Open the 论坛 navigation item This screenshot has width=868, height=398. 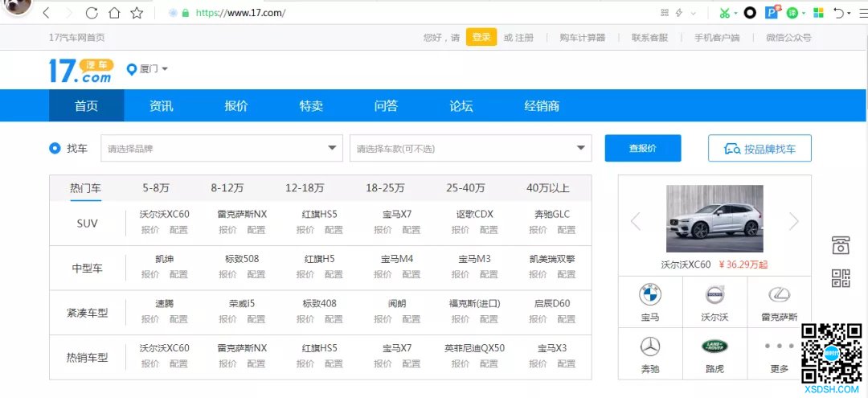coord(461,105)
